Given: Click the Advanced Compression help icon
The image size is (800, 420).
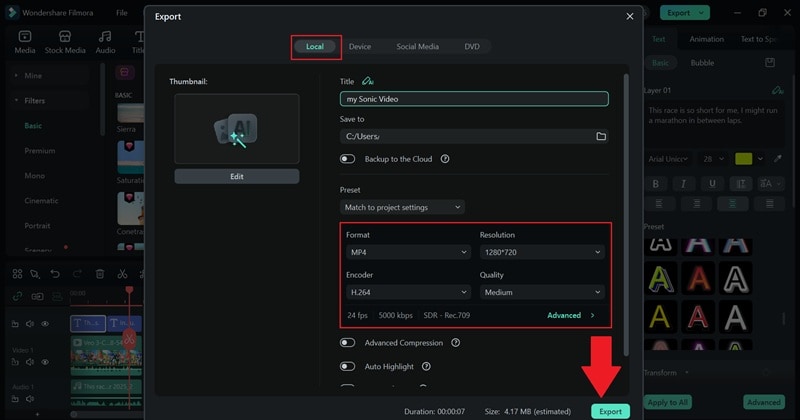Looking at the screenshot, I should [x=456, y=342].
